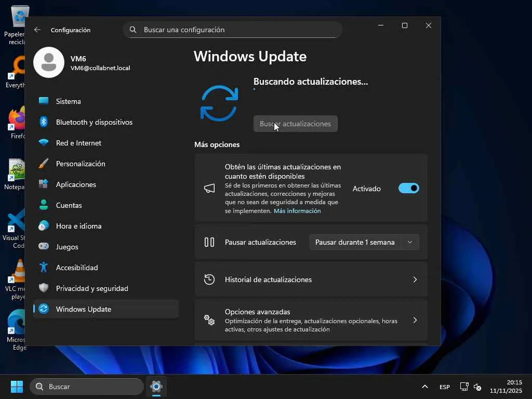The height and width of the screenshot is (399, 532).
Task: Click the Cuentas label in sidebar
Action: coord(69,205)
